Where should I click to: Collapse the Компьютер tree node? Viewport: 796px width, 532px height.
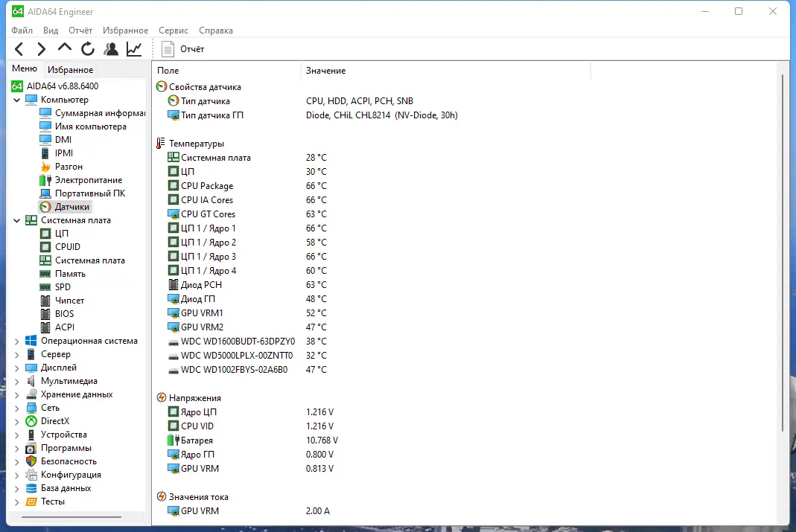[x=16, y=100]
